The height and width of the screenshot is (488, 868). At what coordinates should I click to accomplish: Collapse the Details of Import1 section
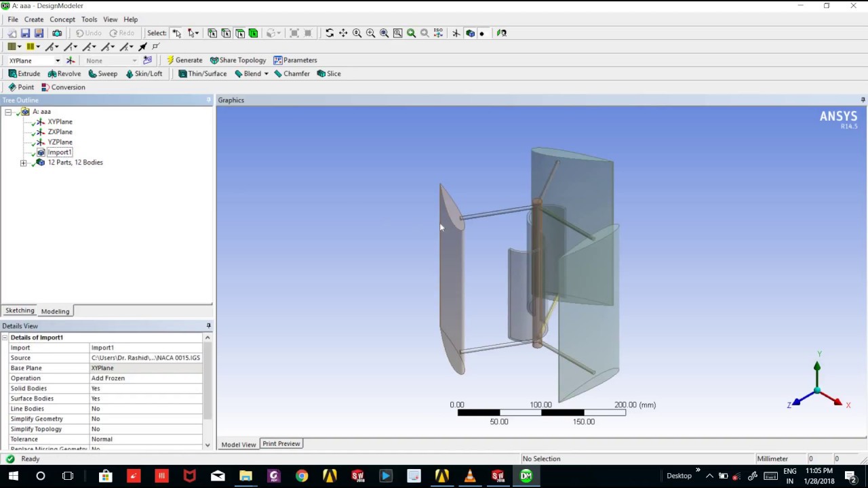(x=5, y=338)
